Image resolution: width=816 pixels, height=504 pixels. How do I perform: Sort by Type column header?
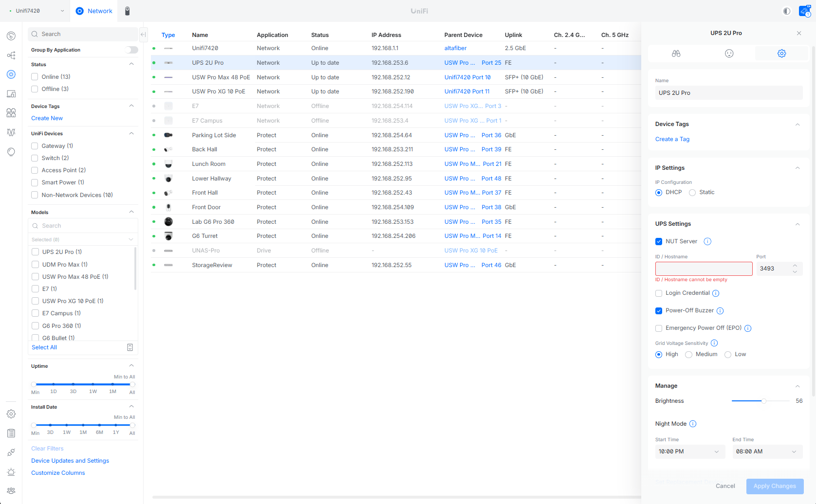[x=168, y=35]
